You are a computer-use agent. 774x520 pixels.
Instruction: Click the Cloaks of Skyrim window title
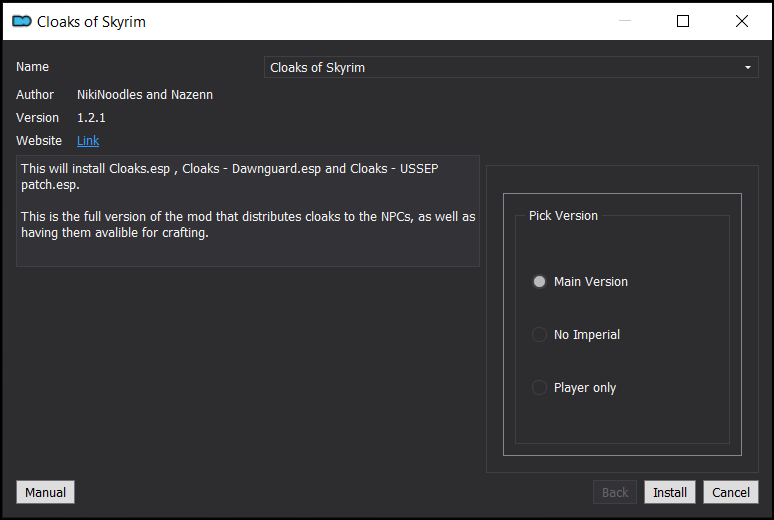tap(91, 22)
